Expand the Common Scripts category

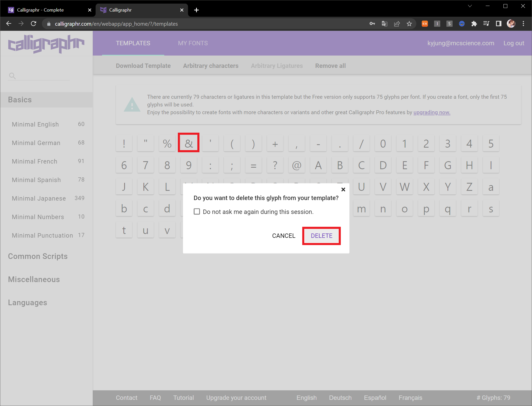point(38,256)
